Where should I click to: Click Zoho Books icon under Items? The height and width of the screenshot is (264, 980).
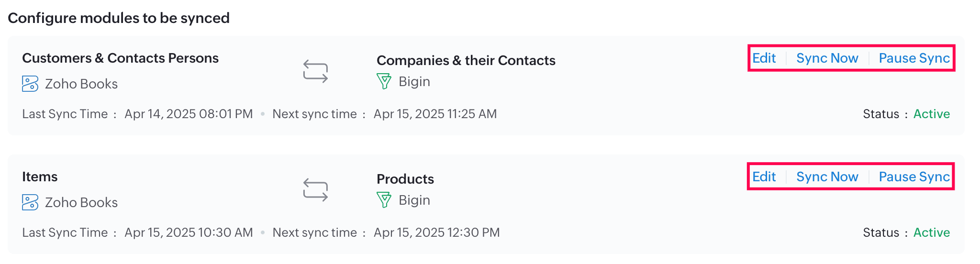30,202
